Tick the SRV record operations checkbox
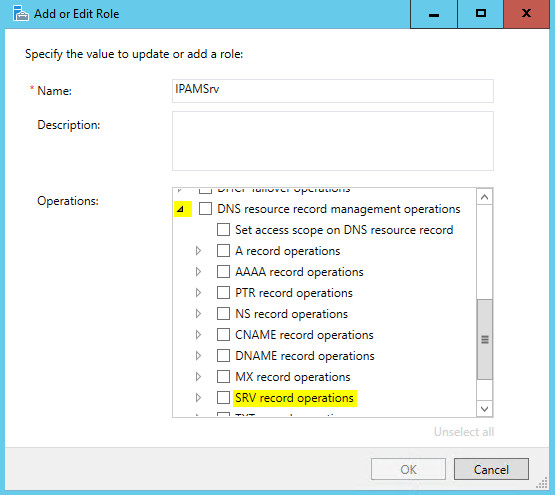Screen dimensions: 555x495 223,398
